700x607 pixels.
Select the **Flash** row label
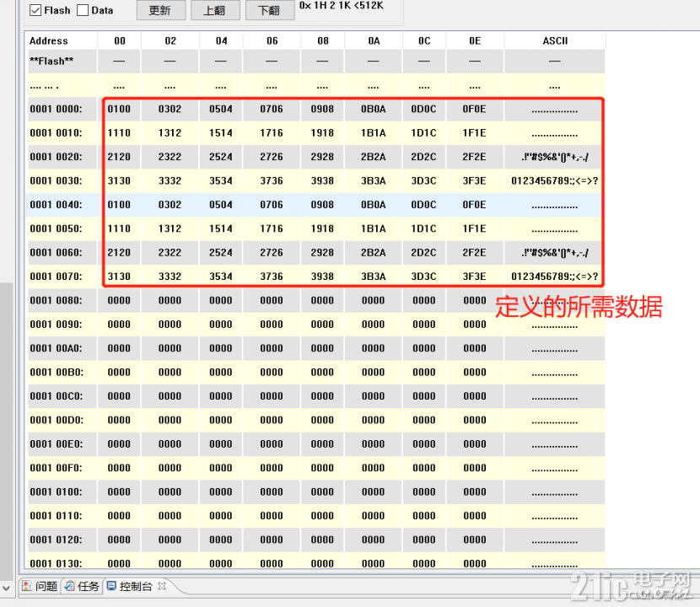pos(51,62)
